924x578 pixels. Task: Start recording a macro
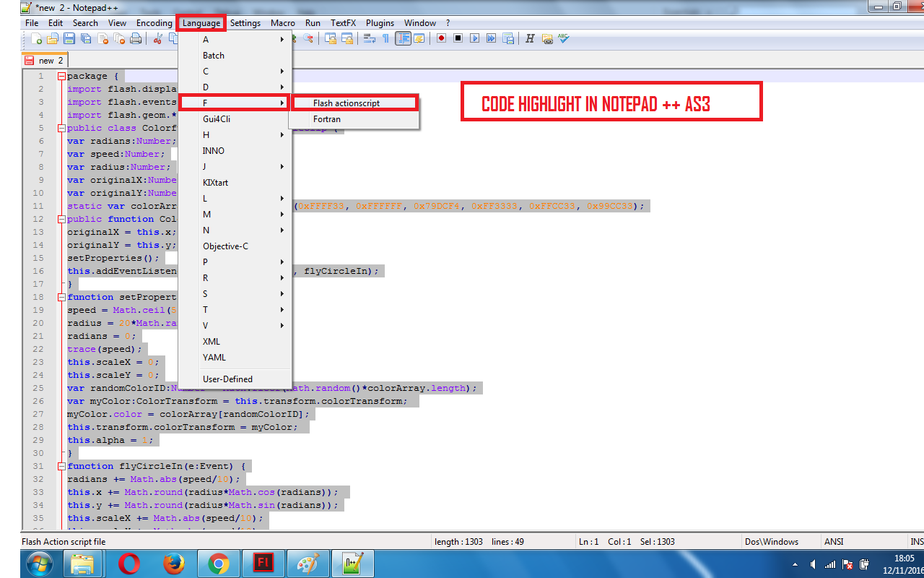point(440,38)
